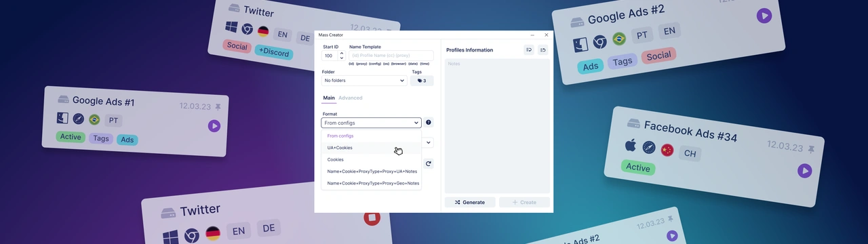Choose From configs in the format list
868x244 pixels.
point(371,136)
